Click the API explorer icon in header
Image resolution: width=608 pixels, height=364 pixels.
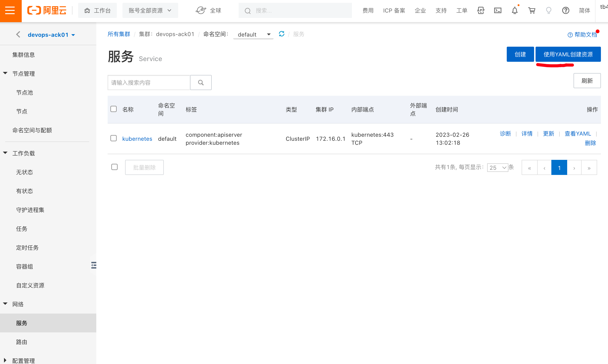pos(481,11)
